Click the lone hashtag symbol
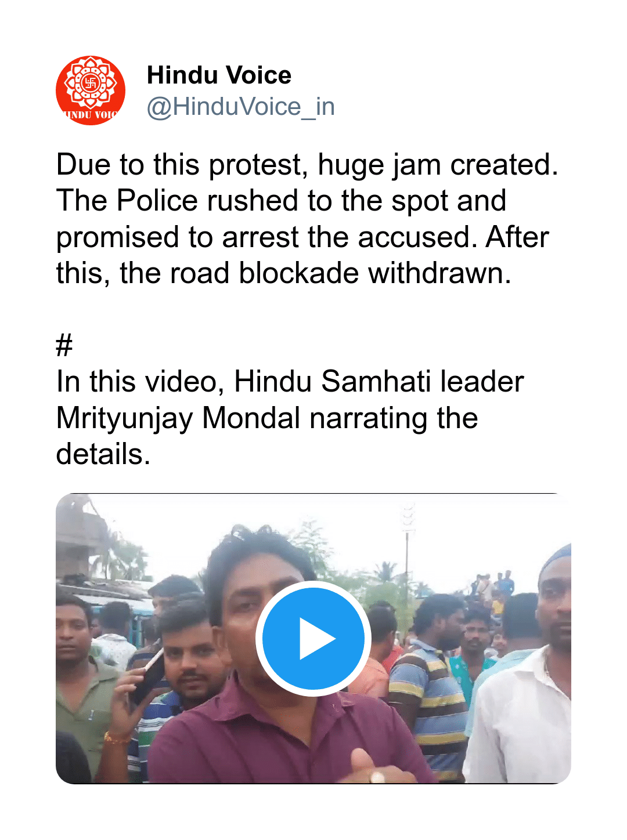 tap(64, 346)
